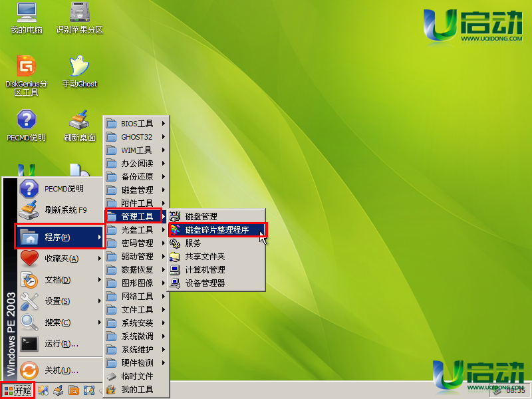Open the 硬件检测 program folder
Screen dimensions: 532x399
tap(136, 362)
